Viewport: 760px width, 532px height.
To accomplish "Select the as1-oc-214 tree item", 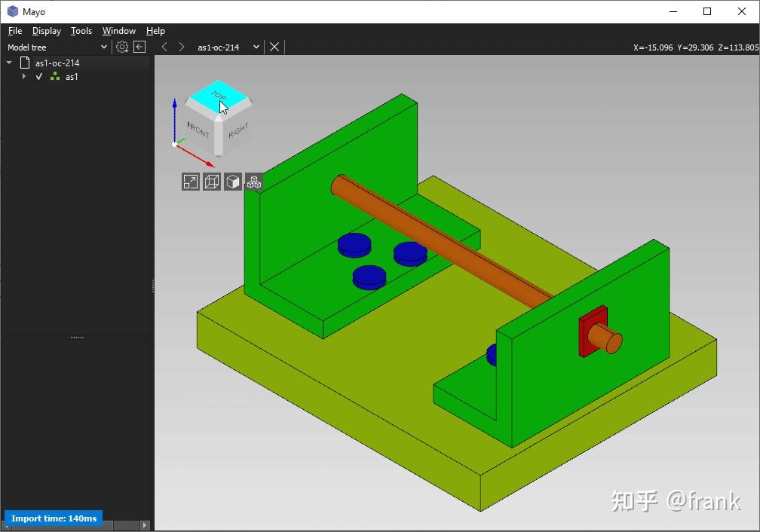I will tap(57, 63).
